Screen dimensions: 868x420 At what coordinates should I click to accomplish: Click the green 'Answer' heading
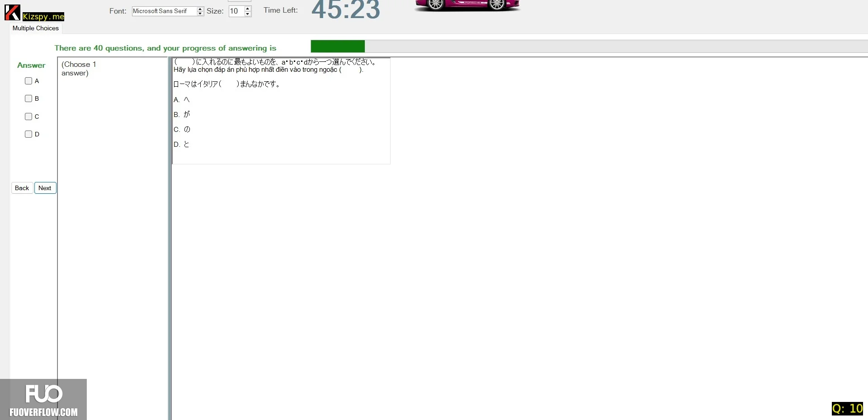click(31, 65)
